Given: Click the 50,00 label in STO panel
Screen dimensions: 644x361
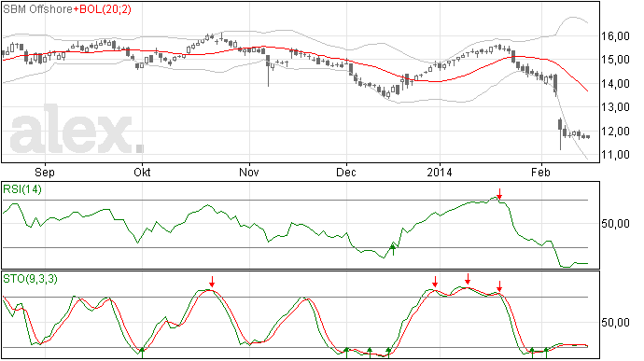Looking at the screenshot, I should 615,323.
